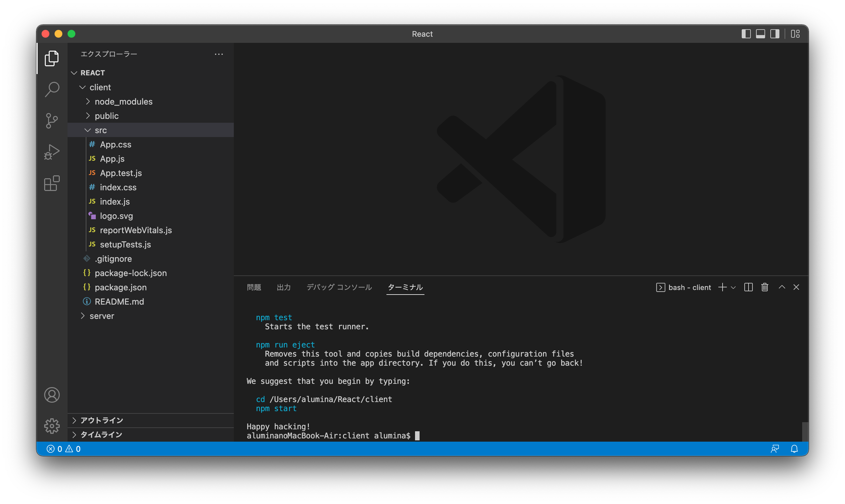845x504 pixels.
Task: Open the Search view in the activity bar
Action: (52, 89)
